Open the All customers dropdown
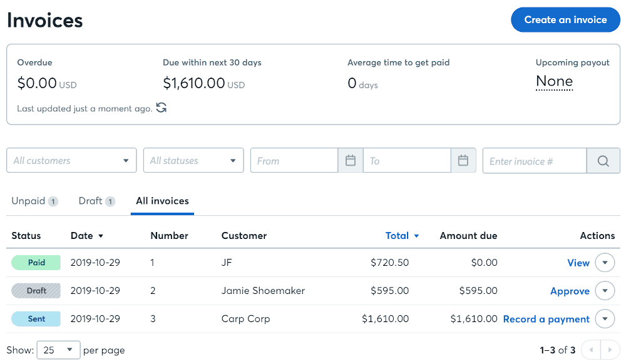 [x=71, y=161]
